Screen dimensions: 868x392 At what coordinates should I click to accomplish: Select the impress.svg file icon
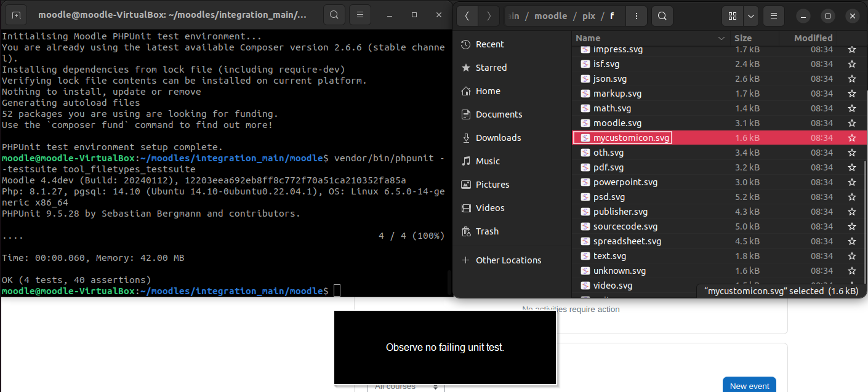585,49
